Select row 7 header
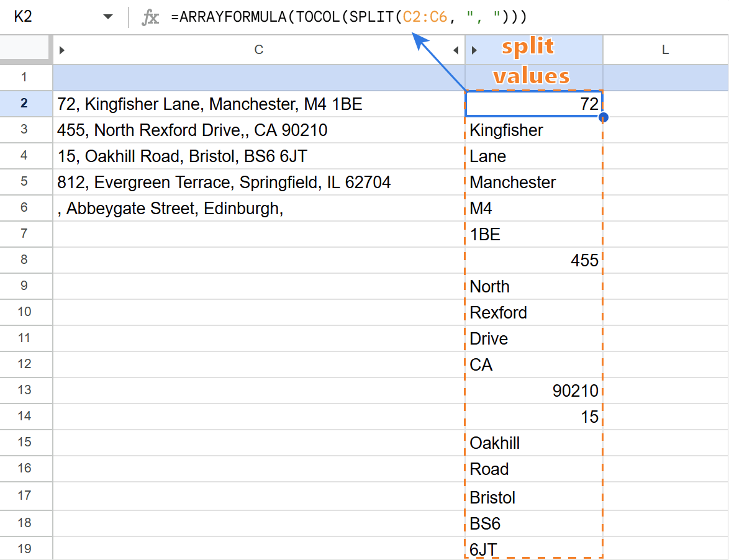The width and height of the screenshot is (729, 560). pyautogui.click(x=24, y=233)
